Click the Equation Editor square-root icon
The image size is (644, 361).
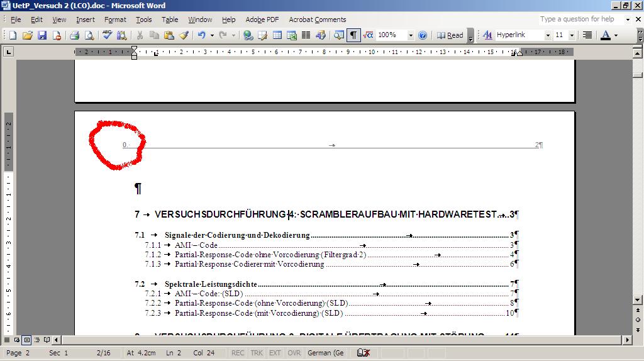(368, 35)
